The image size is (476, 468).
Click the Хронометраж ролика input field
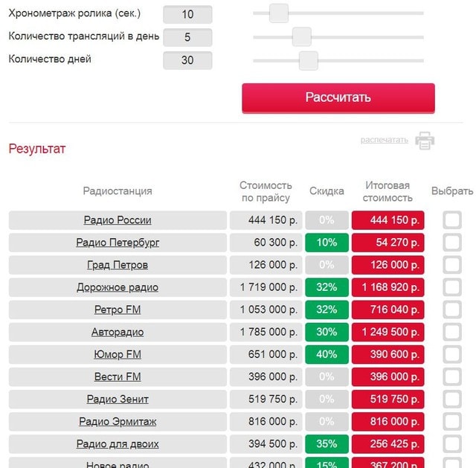click(187, 15)
